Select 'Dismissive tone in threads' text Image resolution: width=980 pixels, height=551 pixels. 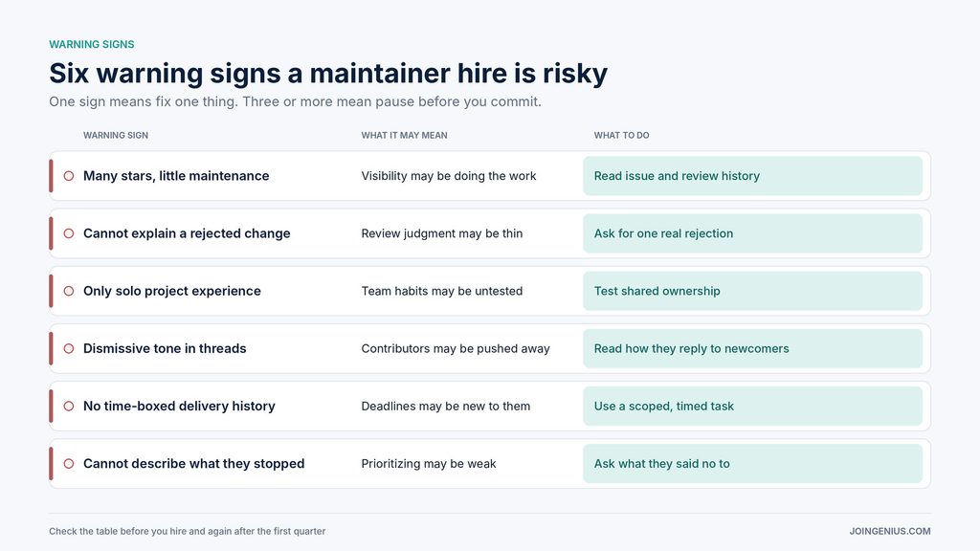click(165, 348)
